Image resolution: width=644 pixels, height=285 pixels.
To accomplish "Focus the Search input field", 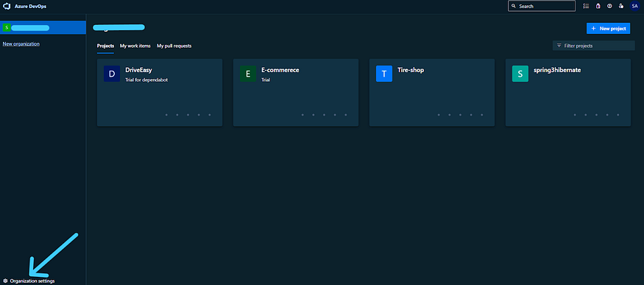I will (x=542, y=6).
